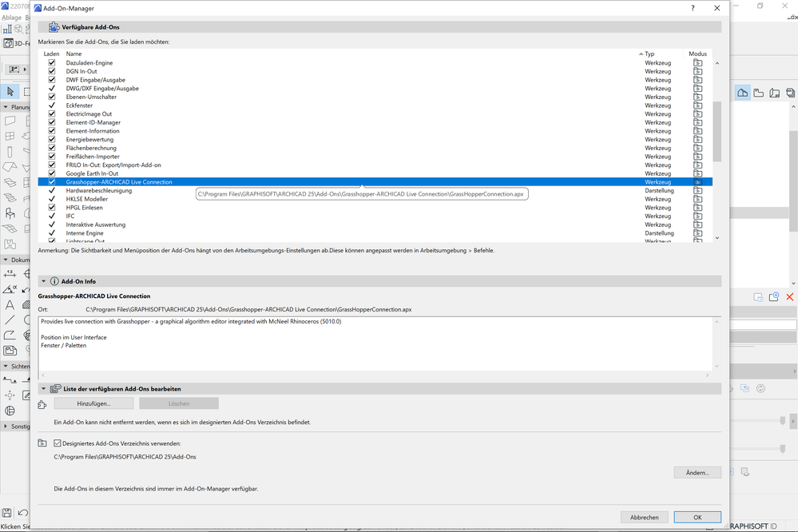Screen dimensions: 798x532
Task: Toggle the Google Earth In-Out checkbox
Action: click(x=52, y=173)
